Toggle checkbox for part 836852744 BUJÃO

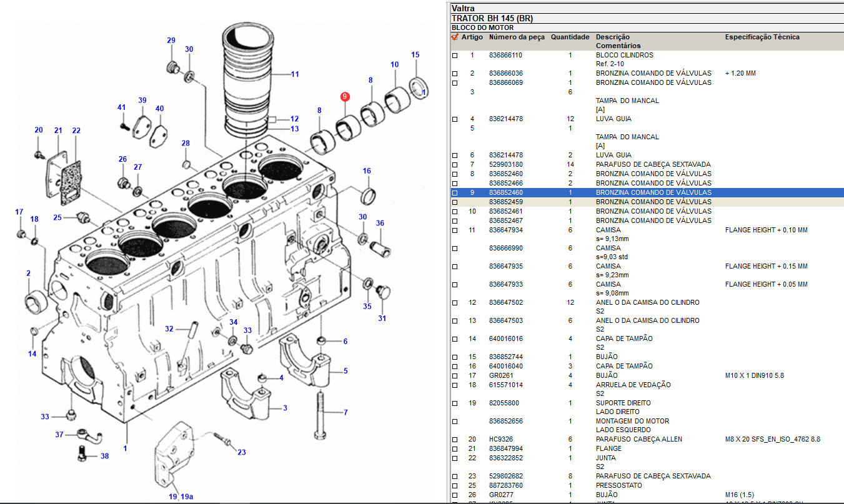pos(455,357)
